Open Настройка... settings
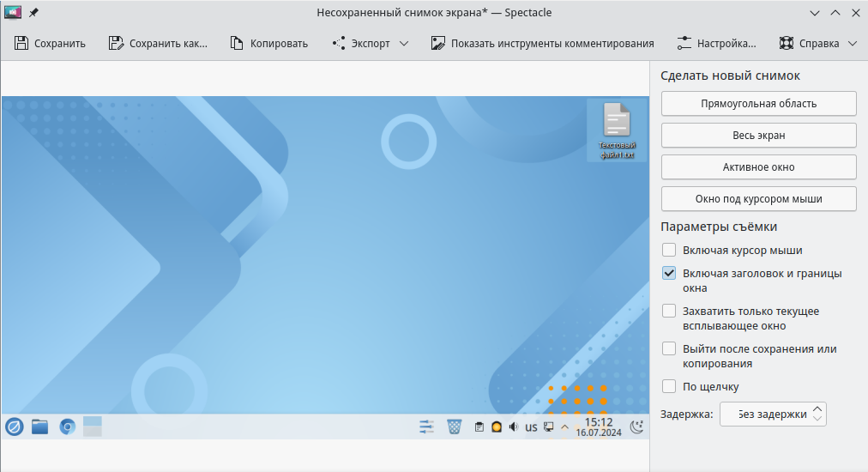 coord(716,44)
